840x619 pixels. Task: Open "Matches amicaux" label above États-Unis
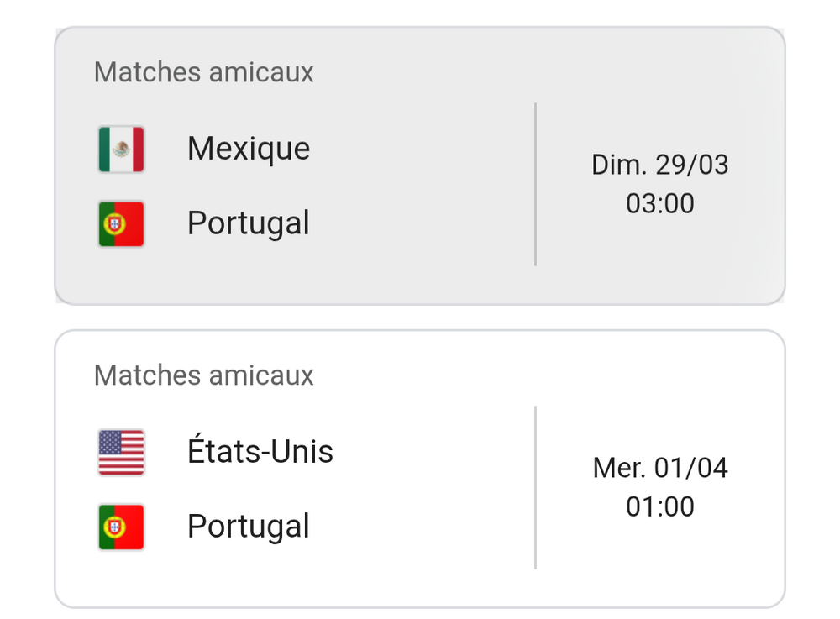(204, 375)
